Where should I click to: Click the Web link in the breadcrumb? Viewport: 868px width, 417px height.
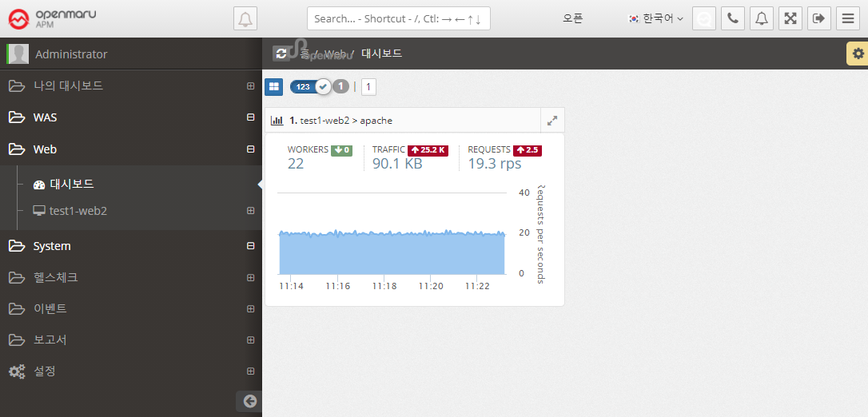tap(335, 54)
